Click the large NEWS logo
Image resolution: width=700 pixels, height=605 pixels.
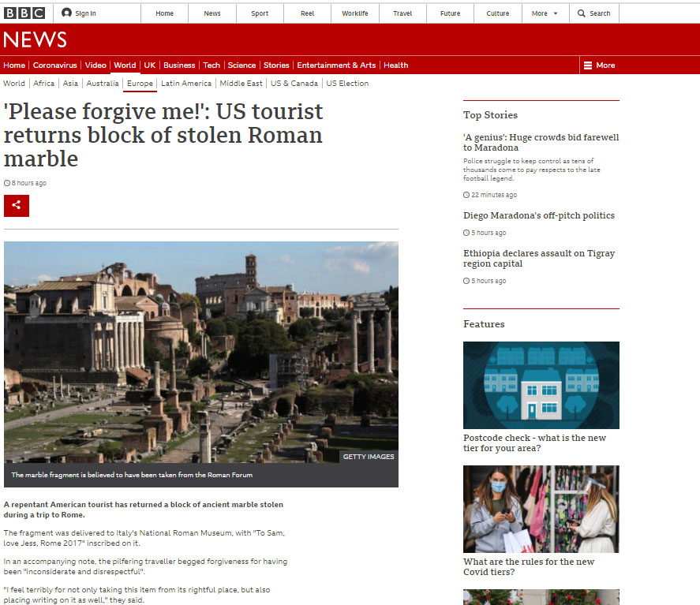tap(36, 40)
